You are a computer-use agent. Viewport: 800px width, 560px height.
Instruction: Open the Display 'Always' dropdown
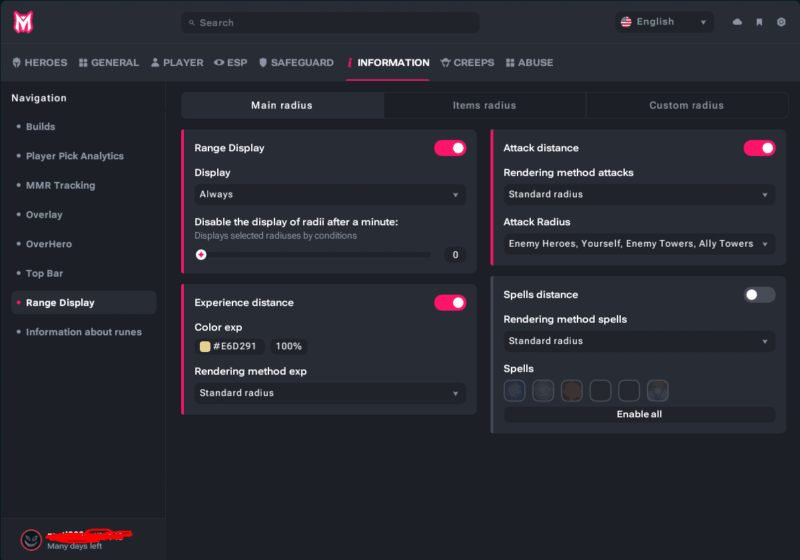click(330, 194)
